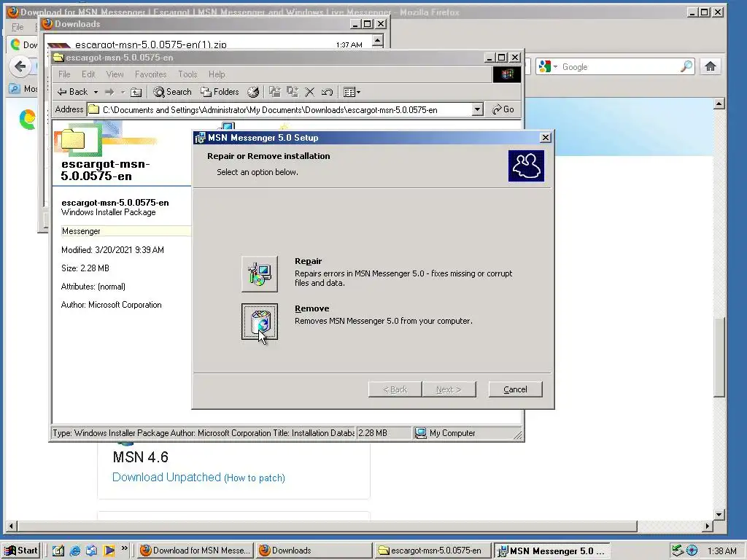Open the Search pane in Explorer

click(x=172, y=92)
